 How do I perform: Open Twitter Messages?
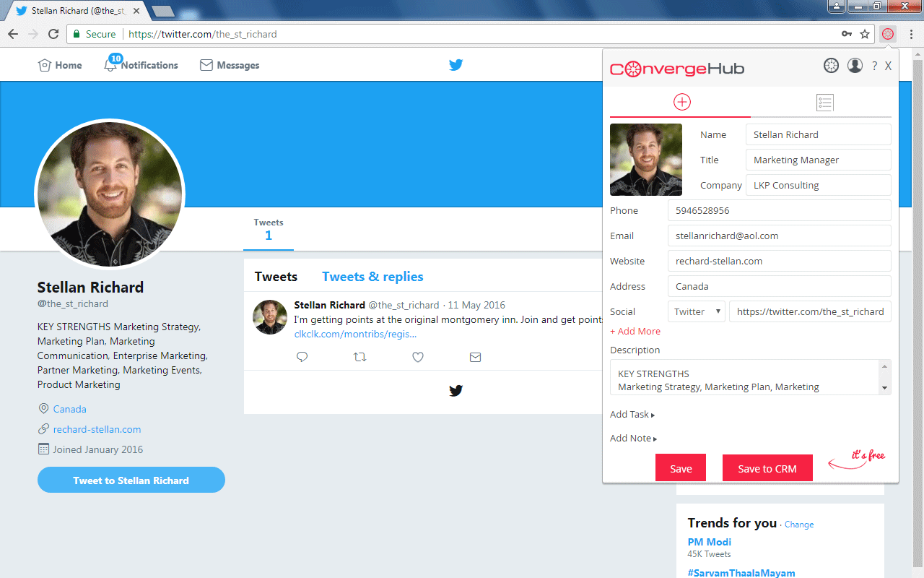coord(230,65)
